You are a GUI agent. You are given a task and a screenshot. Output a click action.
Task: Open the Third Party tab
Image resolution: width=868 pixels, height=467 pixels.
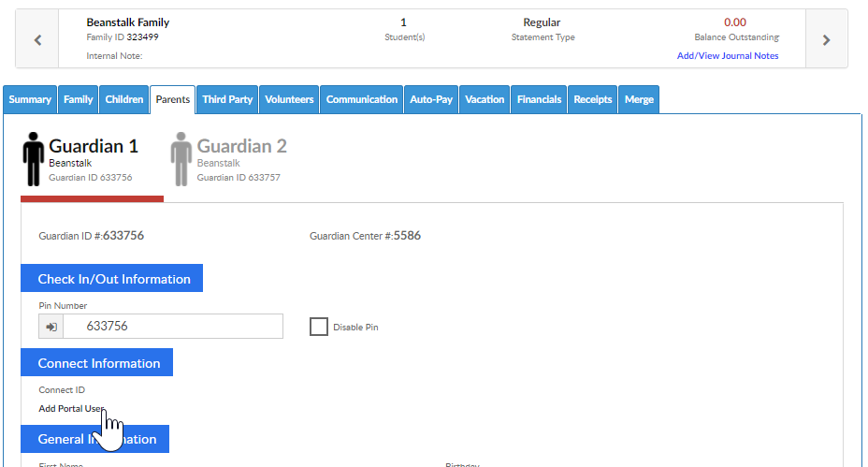[227, 100]
